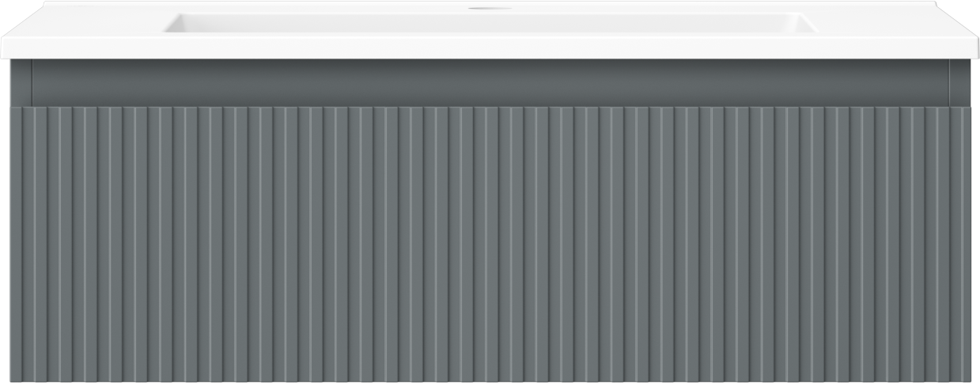This screenshot has width=980, height=383.
Task: Select the bottom edge of the fluted drawer front
Action: coord(490,380)
